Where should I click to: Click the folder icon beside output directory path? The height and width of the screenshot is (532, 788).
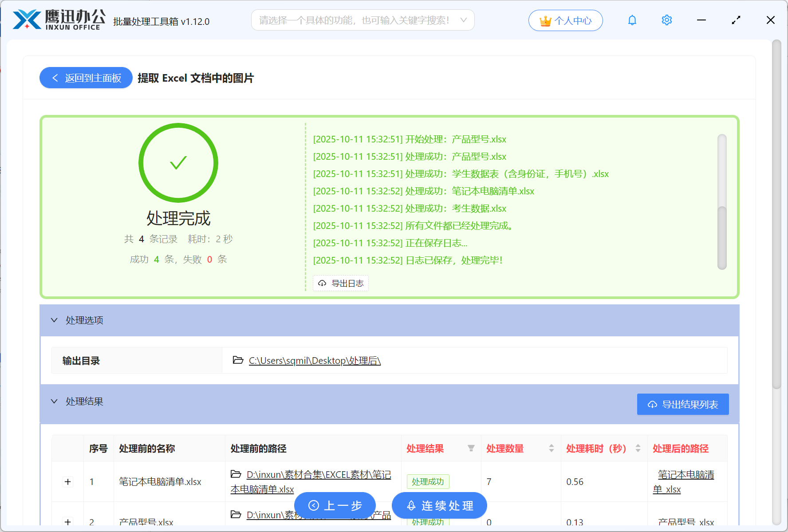238,360
